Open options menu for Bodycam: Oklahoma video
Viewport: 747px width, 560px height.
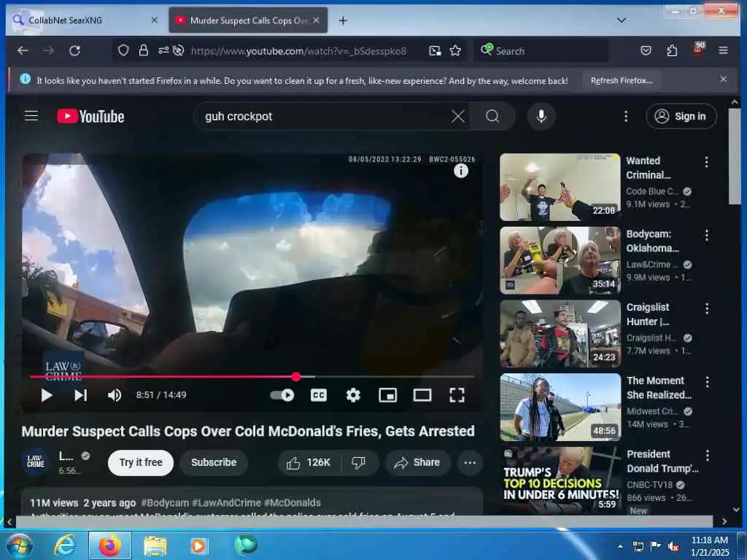coord(706,236)
